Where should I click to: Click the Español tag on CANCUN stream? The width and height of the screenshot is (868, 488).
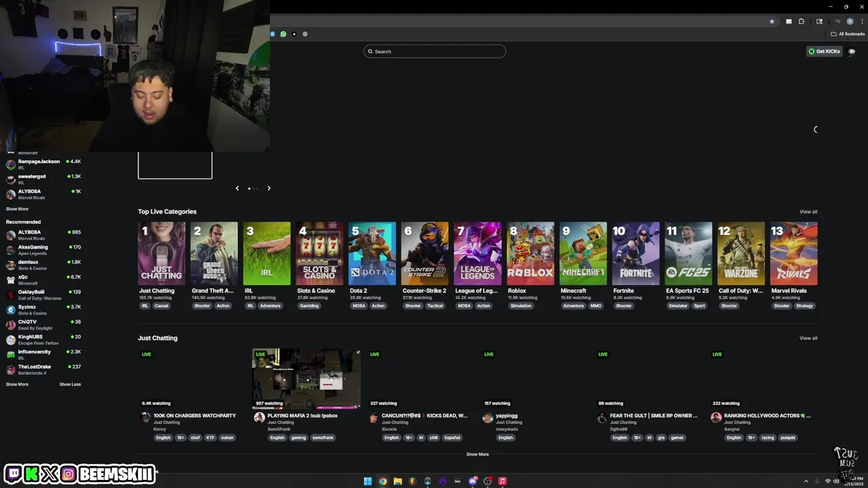(452, 438)
